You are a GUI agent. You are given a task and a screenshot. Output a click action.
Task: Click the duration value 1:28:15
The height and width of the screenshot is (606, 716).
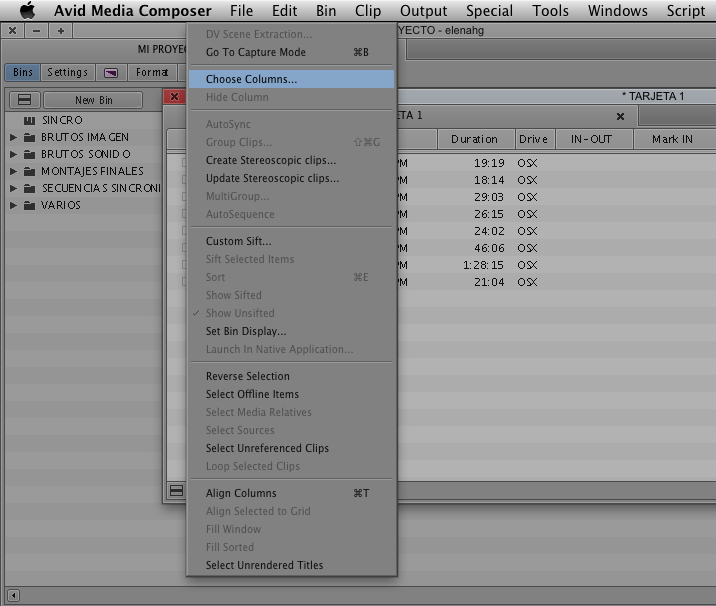coord(483,265)
